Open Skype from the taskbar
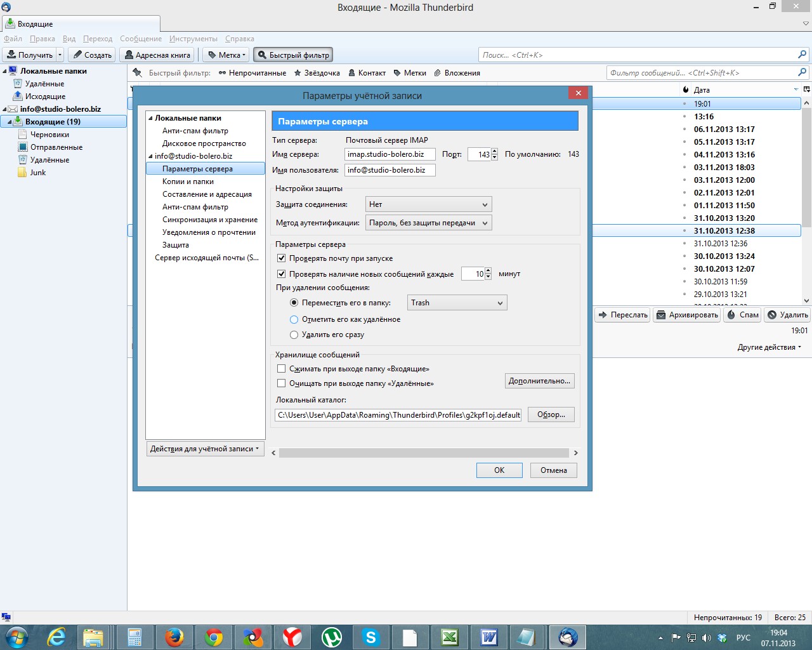Viewport: 812px width, 650px height. point(370,637)
